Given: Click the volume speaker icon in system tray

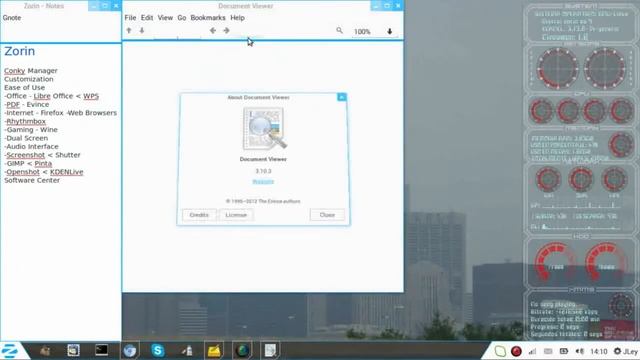Looking at the screenshot, I should (580, 351).
